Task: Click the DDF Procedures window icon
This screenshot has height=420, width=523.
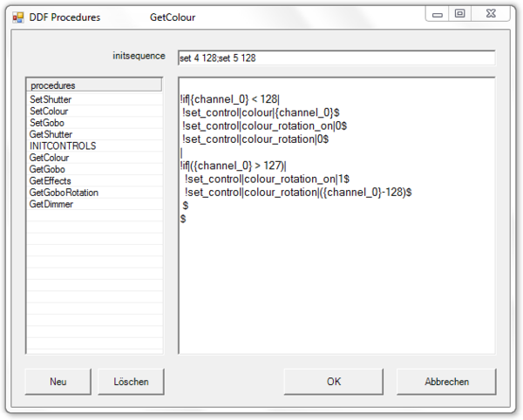Action: (x=17, y=17)
